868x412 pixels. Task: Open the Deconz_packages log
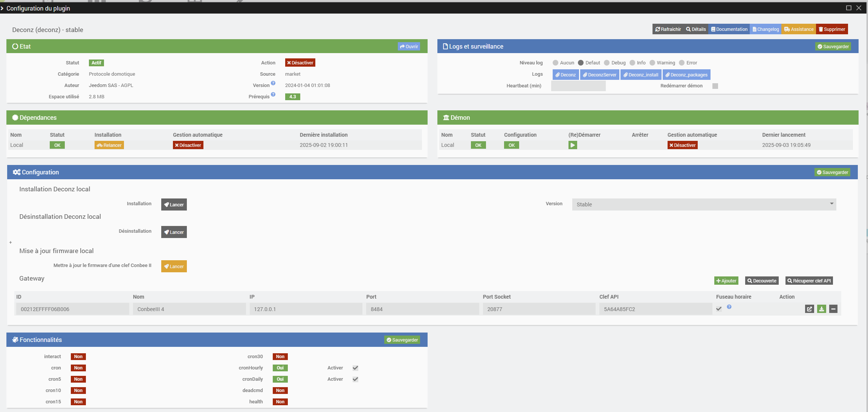686,75
